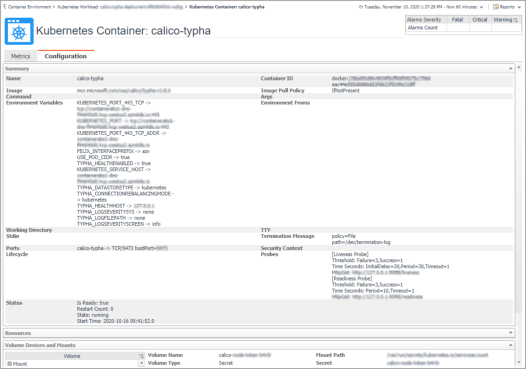
Task: Click the Critical alarms column header
Action: (x=480, y=20)
